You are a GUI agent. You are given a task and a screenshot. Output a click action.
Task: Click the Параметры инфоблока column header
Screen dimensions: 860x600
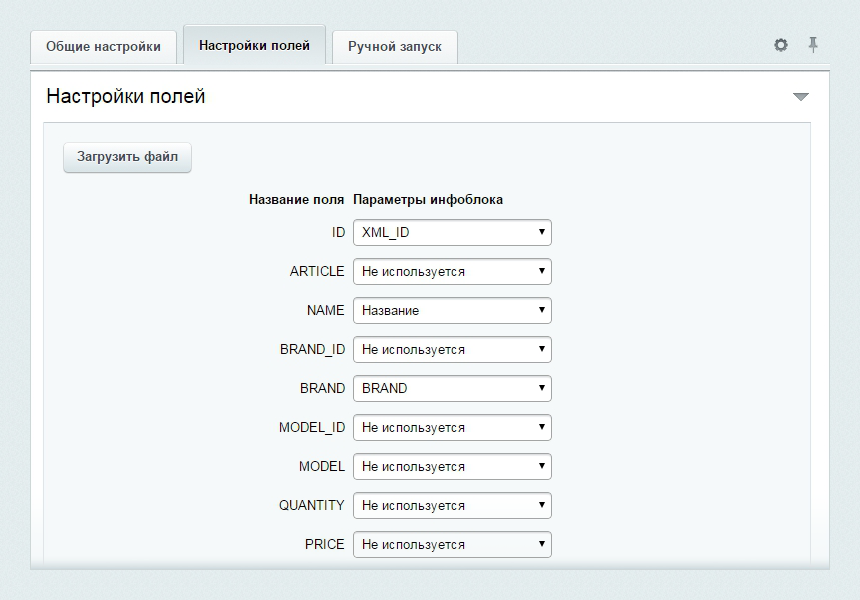(428, 199)
